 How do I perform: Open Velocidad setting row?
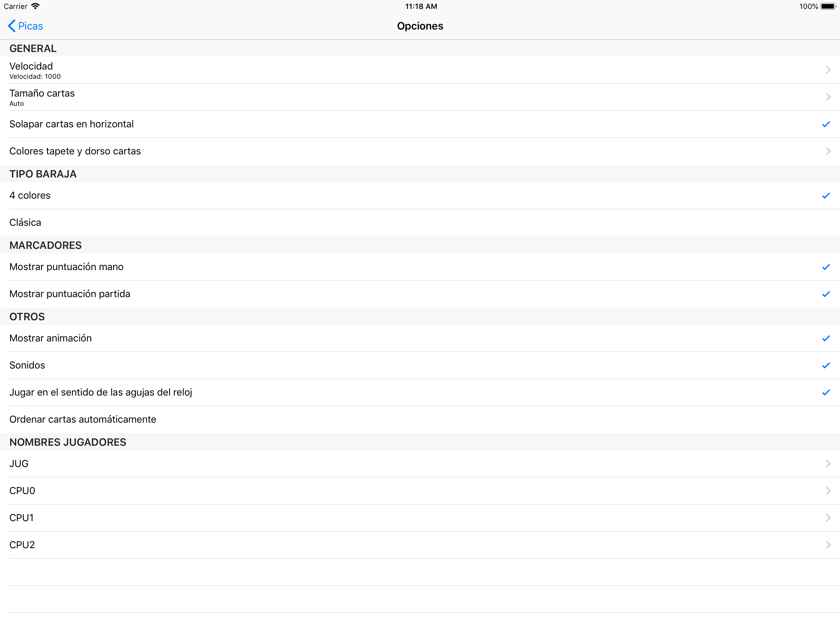coord(420,70)
